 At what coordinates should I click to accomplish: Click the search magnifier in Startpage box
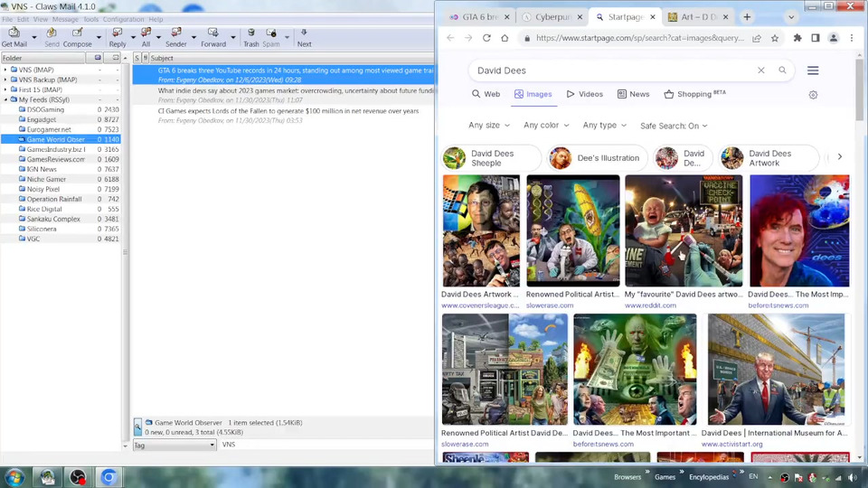click(782, 70)
